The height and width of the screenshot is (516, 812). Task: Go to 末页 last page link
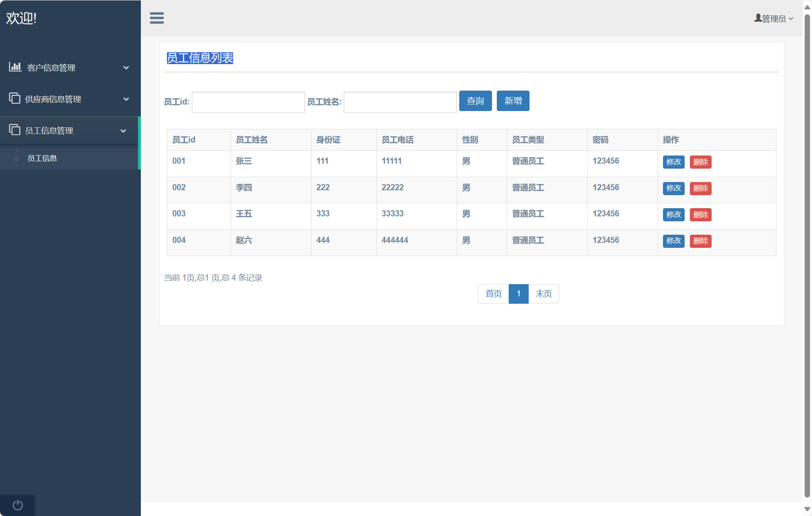543,294
